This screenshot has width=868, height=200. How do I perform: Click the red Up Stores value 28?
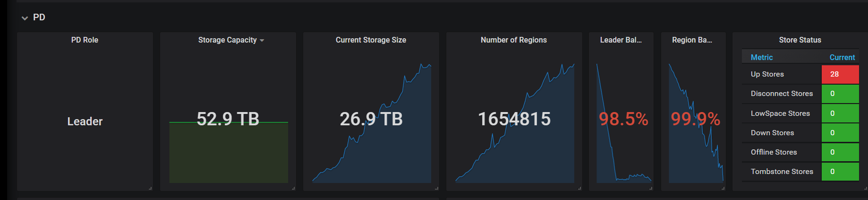[x=840, y=74]
